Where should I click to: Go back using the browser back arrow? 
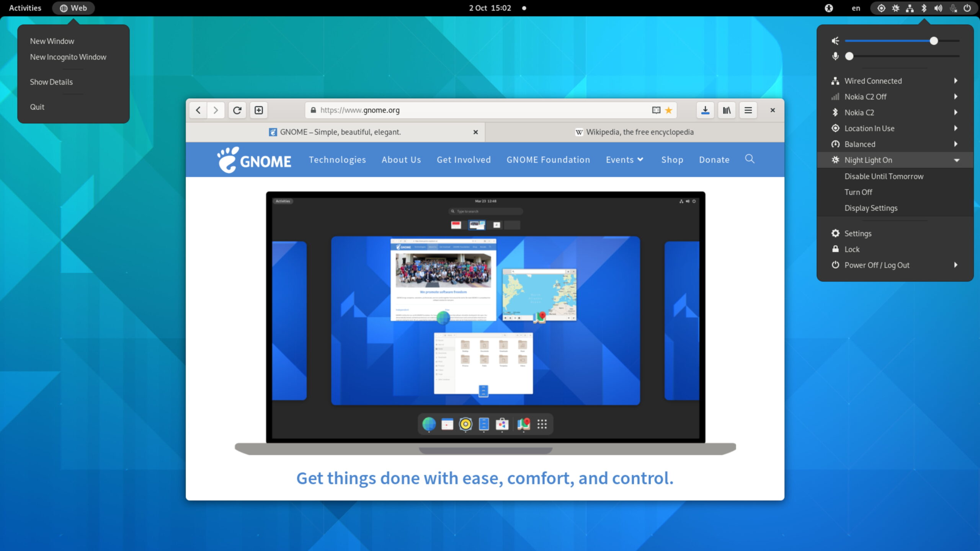[198, 110]
